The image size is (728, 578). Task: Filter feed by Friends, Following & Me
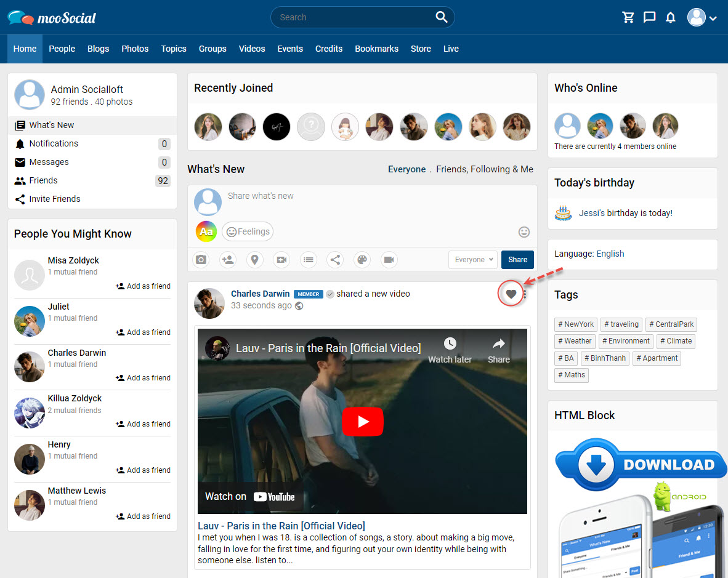pos(485,169)
